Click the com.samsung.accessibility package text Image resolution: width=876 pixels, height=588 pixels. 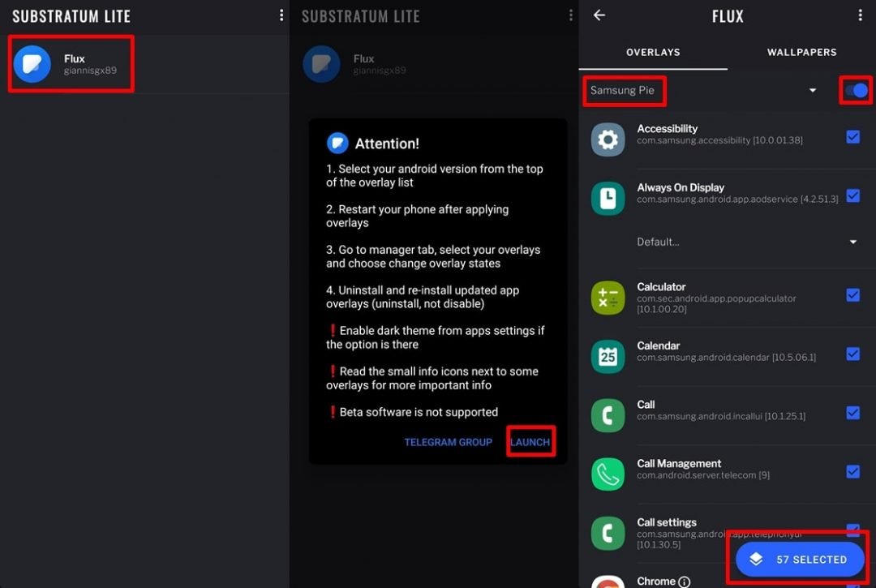[719, 140]
